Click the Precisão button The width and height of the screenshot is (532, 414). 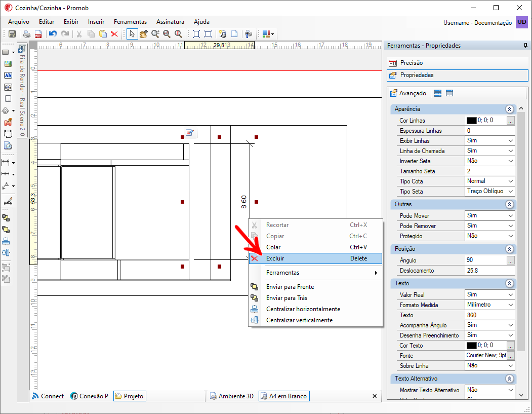pyautogui.click(x=411, y=63)
